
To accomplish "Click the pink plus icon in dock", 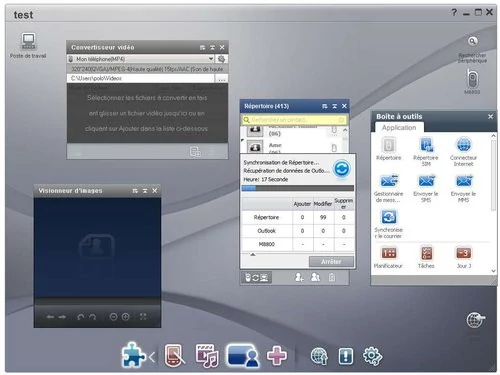I will 276,356.
